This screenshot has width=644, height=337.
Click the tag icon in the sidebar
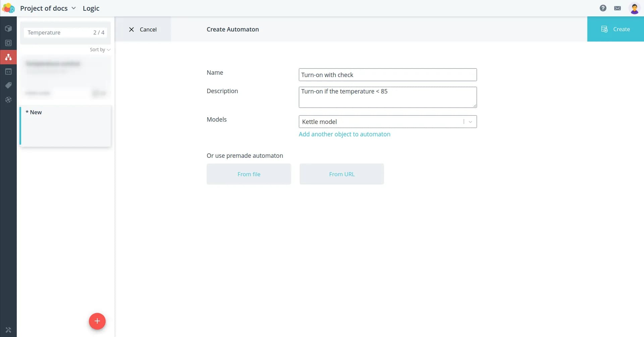(x=8, y=85)
